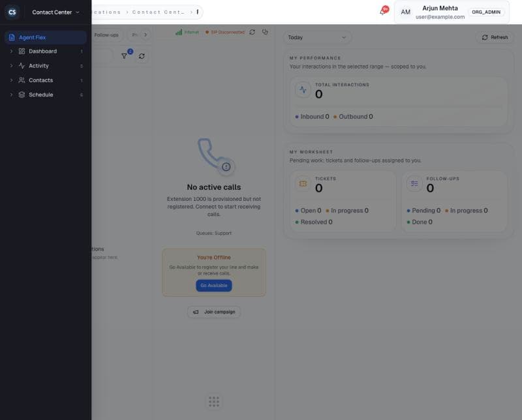
Task: Click the Go Available button
Action: coord(214,286)
